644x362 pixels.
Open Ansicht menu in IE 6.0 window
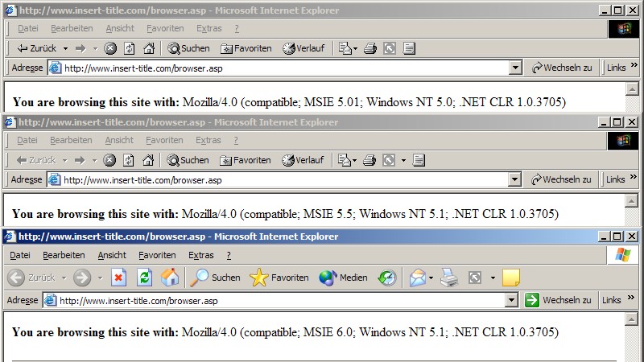112,255
